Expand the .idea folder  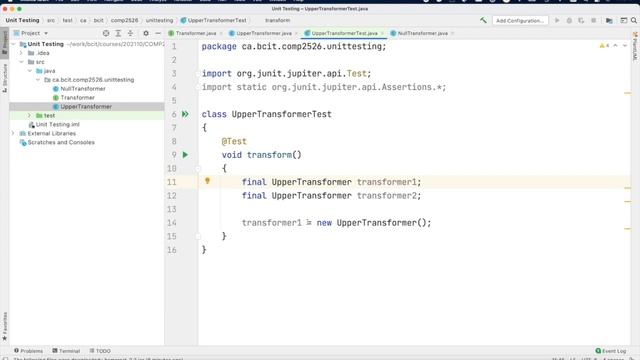[x=21, y=53]
